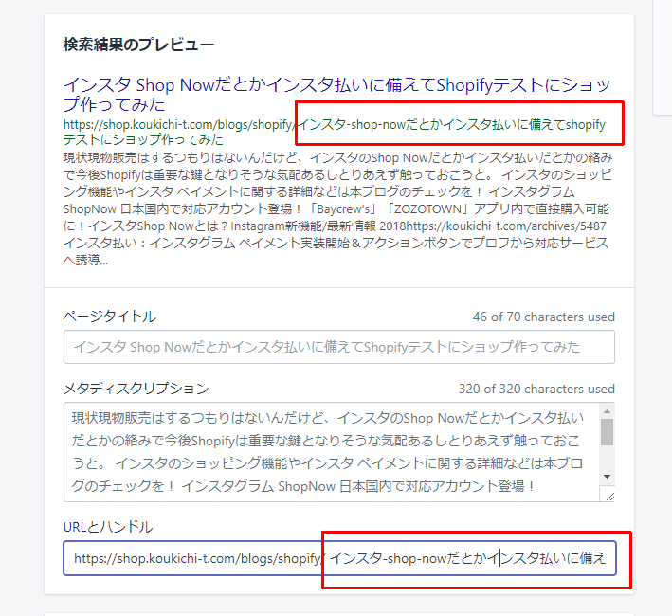Click the meta description scrollbar down arrow
Screen dimensions: 672x616
tap(607, 477)
